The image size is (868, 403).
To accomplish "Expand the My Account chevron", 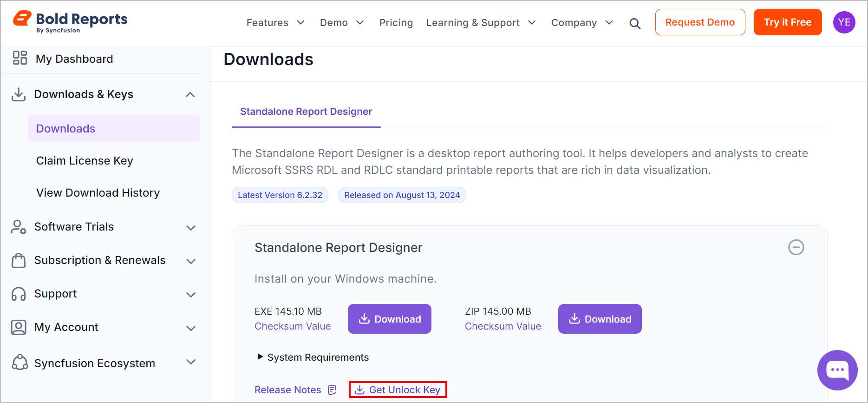I will point(190,328).
